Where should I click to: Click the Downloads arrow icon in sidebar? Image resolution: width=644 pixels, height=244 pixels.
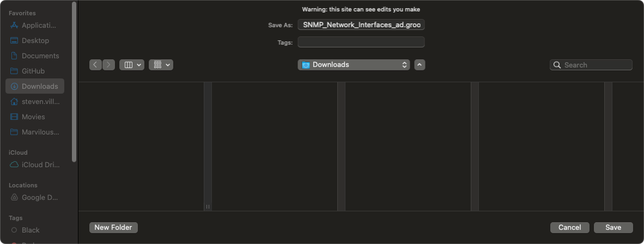click(x=14, y=86)
